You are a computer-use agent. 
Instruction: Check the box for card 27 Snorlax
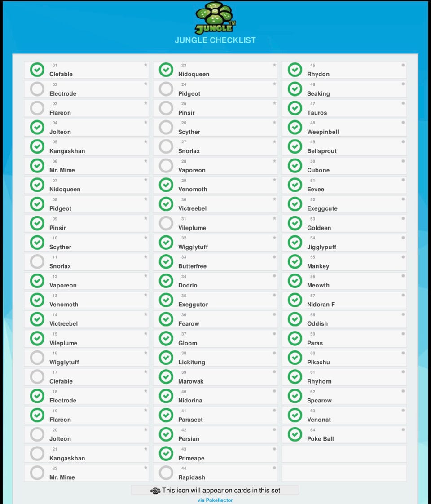click(166, 146)
